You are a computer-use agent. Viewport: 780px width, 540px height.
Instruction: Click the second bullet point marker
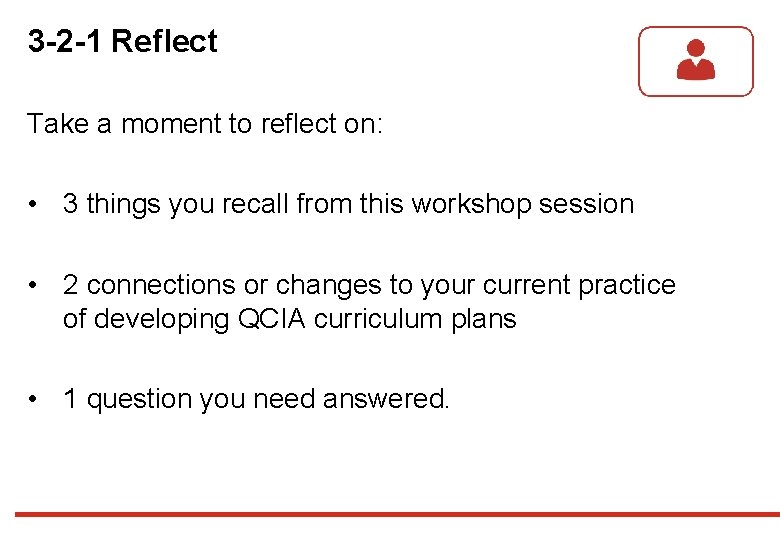pyautogui.click(x=33, y=285)
